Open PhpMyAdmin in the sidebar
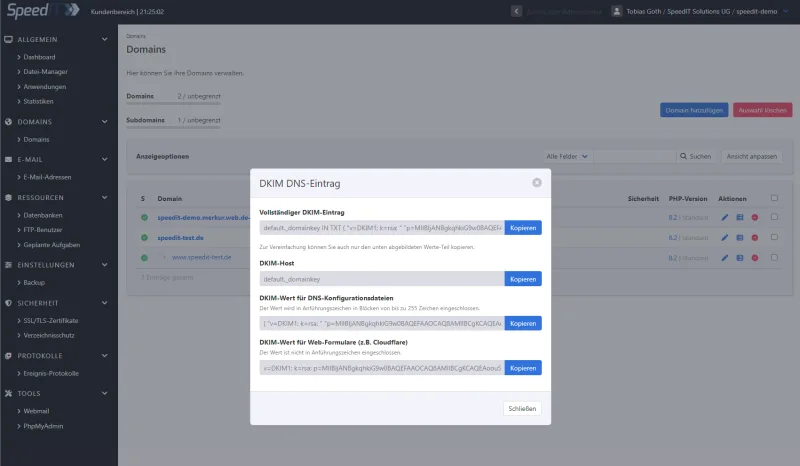 43,426
